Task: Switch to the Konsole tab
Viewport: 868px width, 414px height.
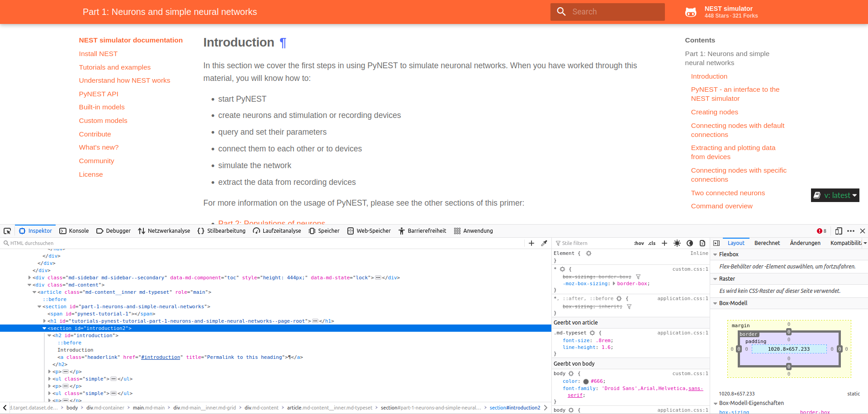Action: click(74, 231)
